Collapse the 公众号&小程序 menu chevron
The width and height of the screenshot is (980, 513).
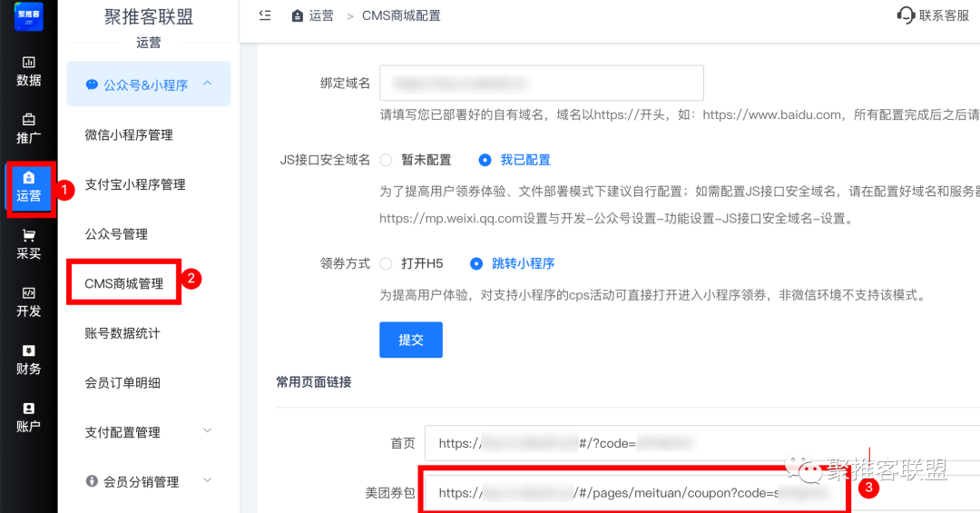(208, 84)
